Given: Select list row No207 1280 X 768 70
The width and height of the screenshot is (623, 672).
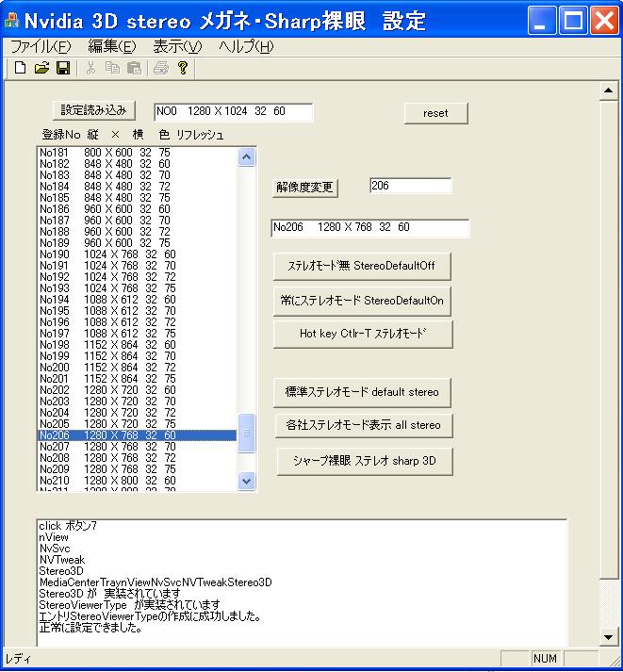Looking at the screenshot, I should click(x=137, y=447).
